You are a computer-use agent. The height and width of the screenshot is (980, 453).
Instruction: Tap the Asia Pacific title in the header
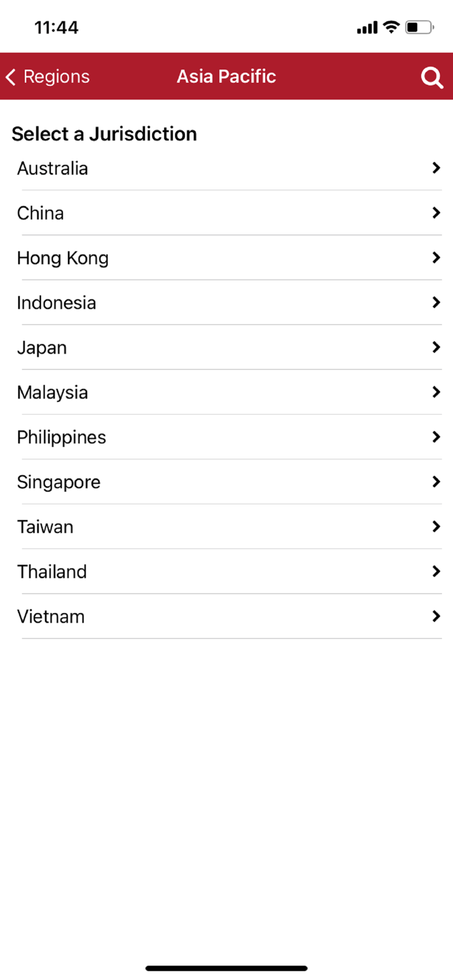(x=226, y=76)
